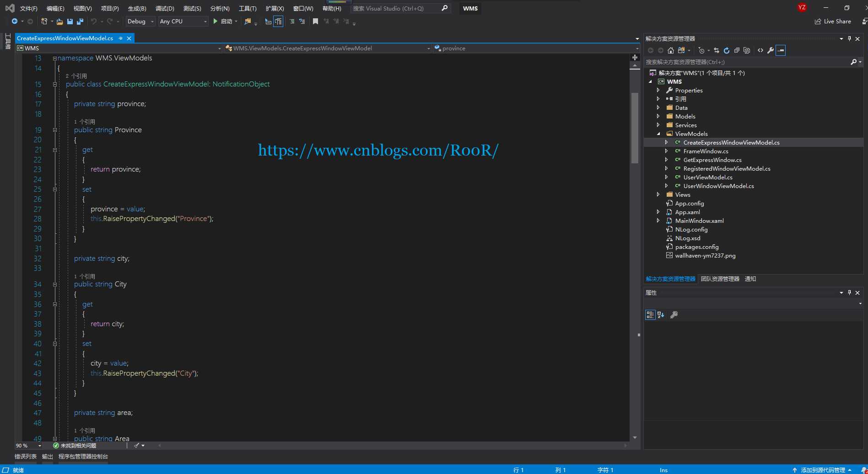Click sync with active document icon
Image resolution: width=868 pixels, height=474 pixels.
717,50
